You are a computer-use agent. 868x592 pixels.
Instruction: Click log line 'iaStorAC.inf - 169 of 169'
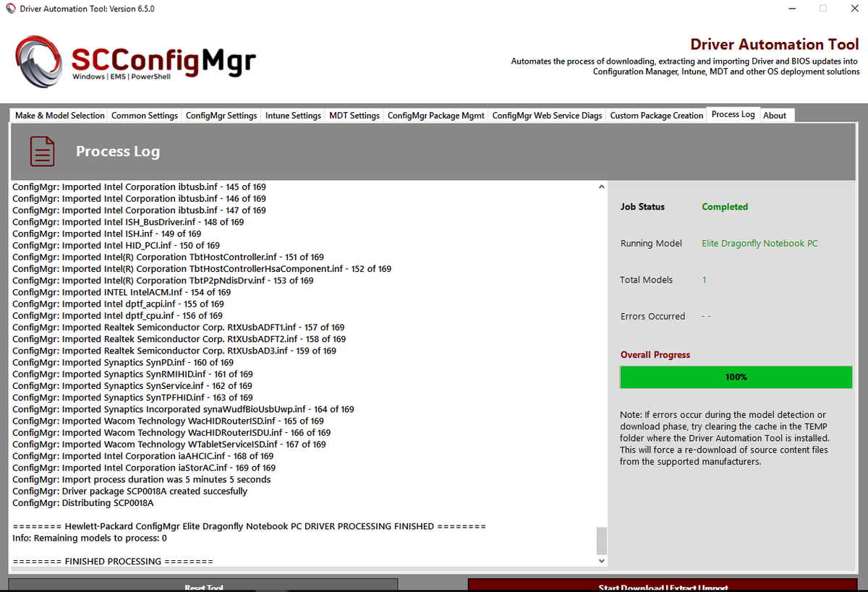pos(144,468)
